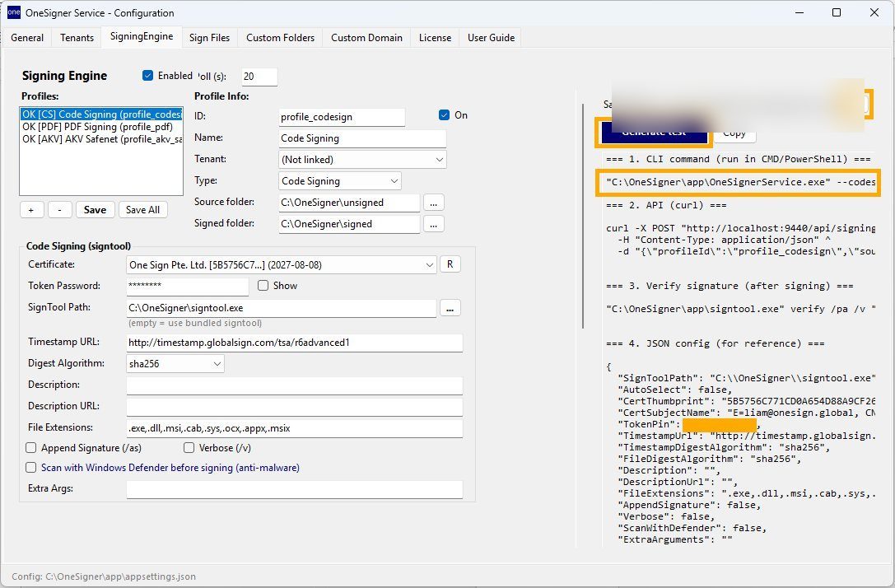The height and width of the screenshot is (588, 895).
Task: Enable Scan with Windows Defender checkbox
Action: [31, 468]
